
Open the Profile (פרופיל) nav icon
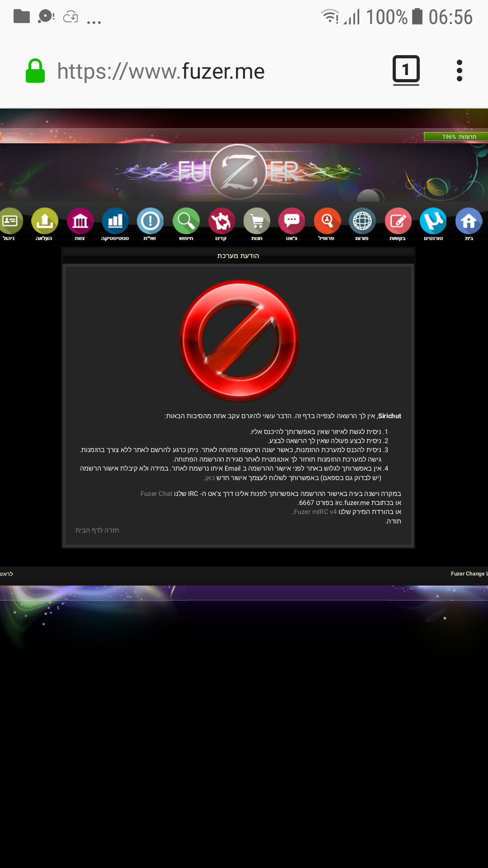pos(327,221)
